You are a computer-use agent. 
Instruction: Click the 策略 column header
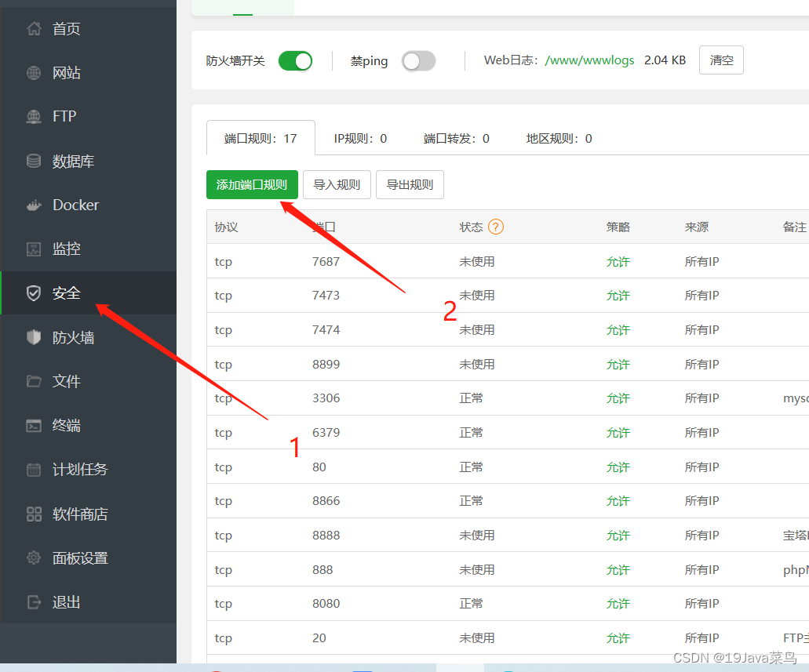point(618,227)
